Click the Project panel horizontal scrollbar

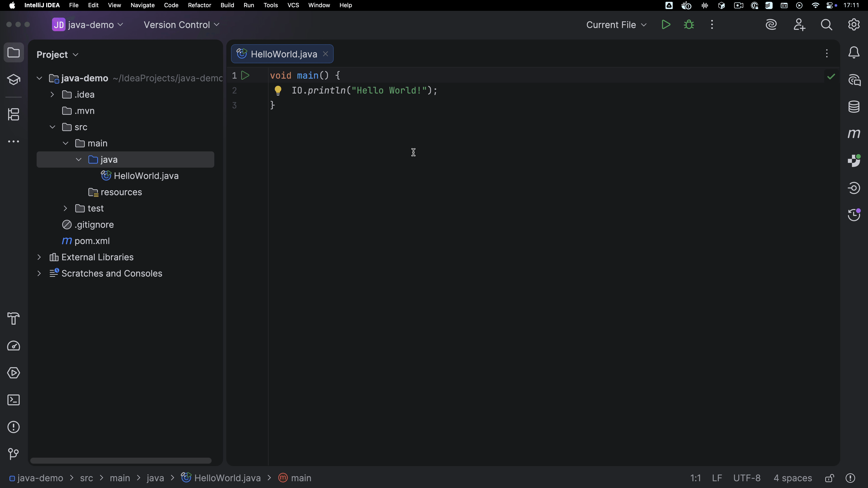click(x=121, y=460)
